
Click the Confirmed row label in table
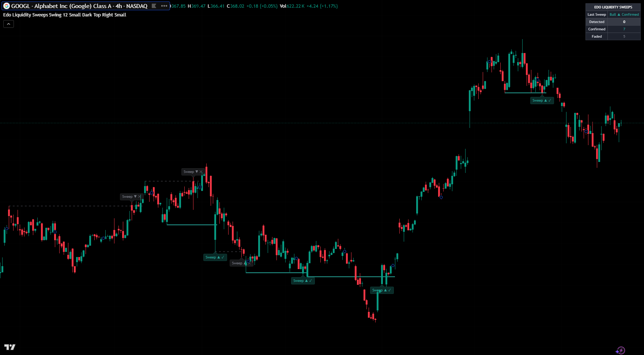(596, 29)
